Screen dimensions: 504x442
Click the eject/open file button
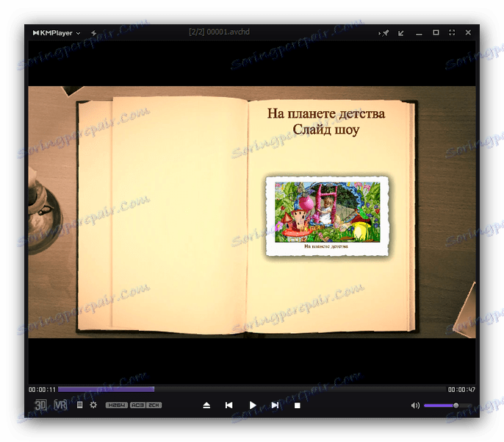pos(206,405)
